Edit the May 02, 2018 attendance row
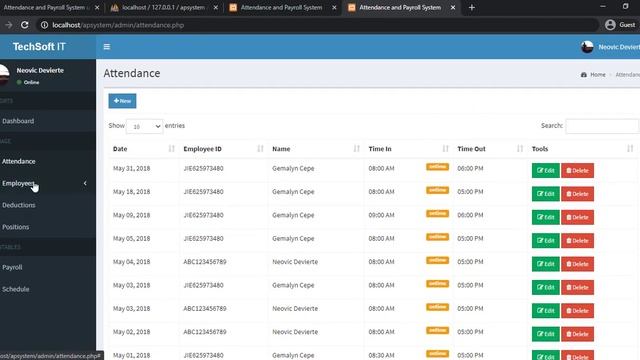The width and height of the screenshot is (640, 360). point(545,334)
